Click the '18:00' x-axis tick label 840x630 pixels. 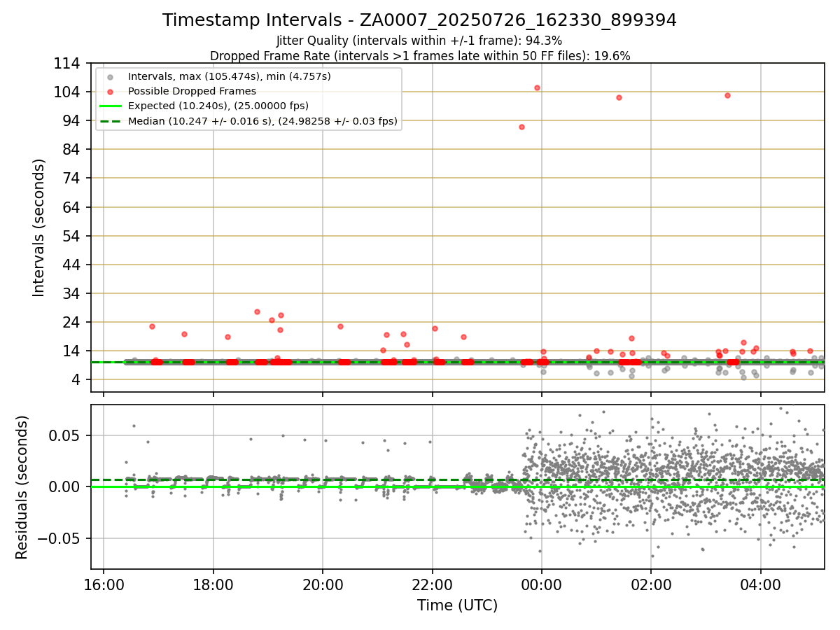click(x=213, y=584)
